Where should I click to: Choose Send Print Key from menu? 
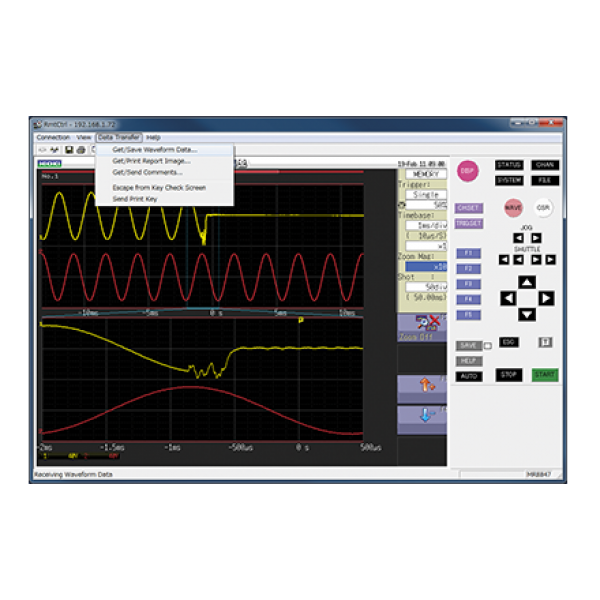(x=135, y=198)
